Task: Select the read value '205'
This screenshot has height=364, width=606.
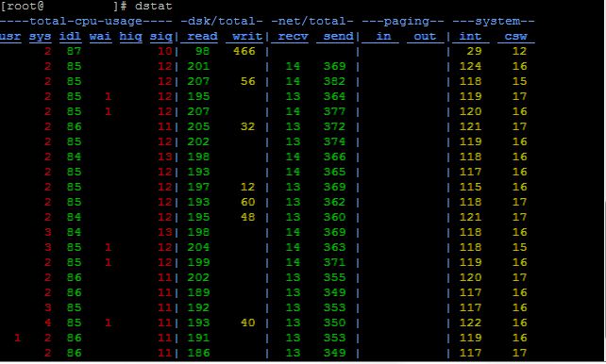Action: click(198, 126)
